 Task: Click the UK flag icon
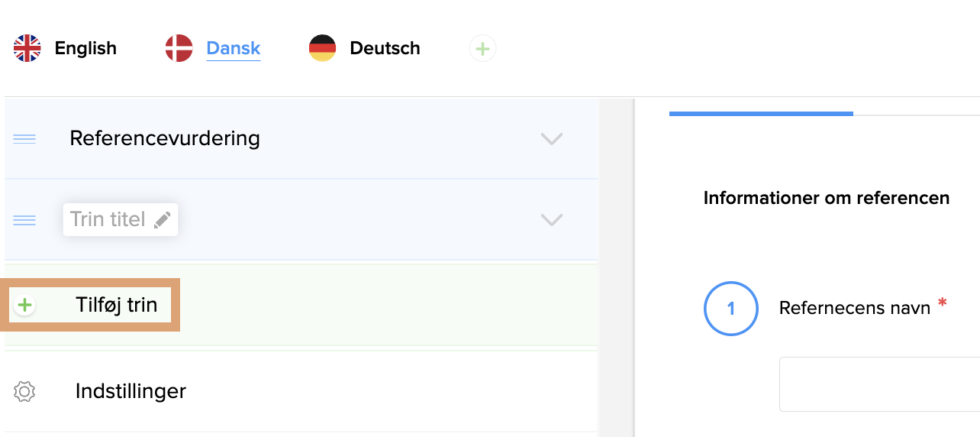pyautogui.click(x=27, y=48)
